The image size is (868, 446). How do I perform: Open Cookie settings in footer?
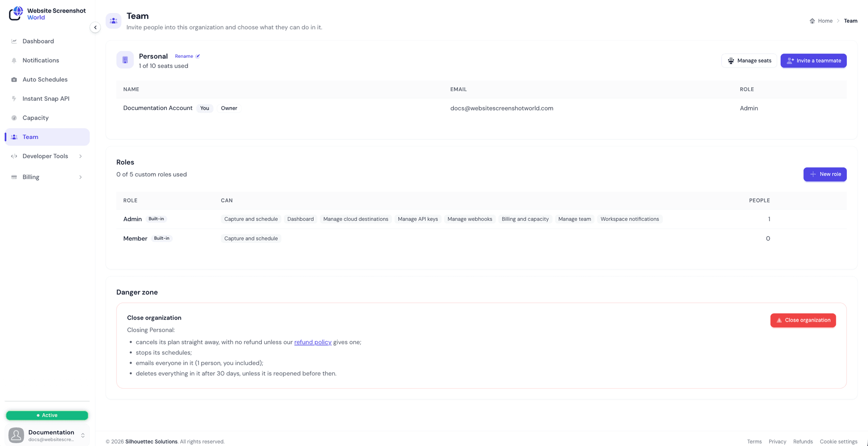point(839,442)
